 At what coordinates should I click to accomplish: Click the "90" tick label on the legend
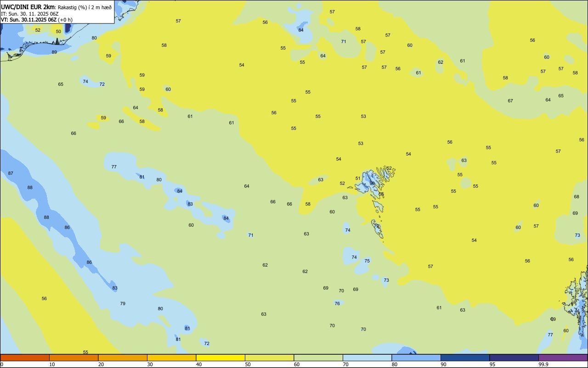pyautogui.click(x=443, y=364)
